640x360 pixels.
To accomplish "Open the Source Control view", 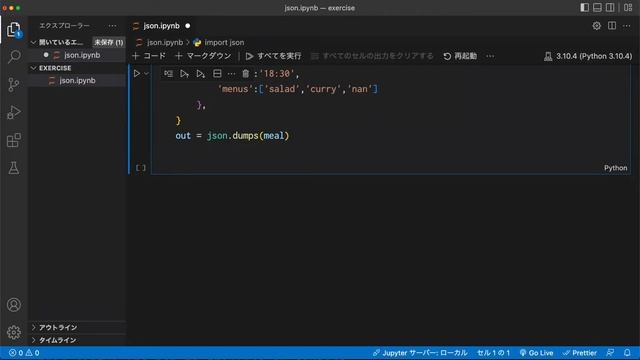I will 14,84.
